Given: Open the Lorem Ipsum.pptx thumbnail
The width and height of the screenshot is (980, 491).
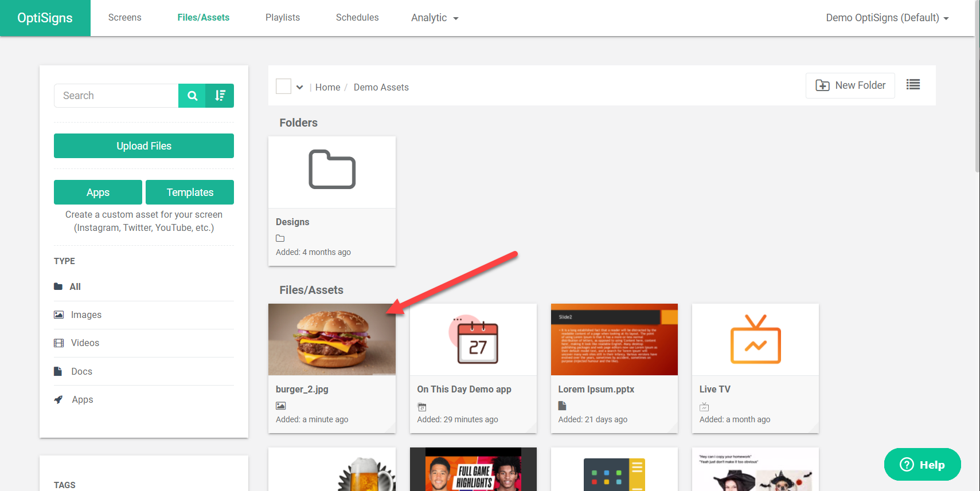Looking at the screenshot, I should (614, 339).
